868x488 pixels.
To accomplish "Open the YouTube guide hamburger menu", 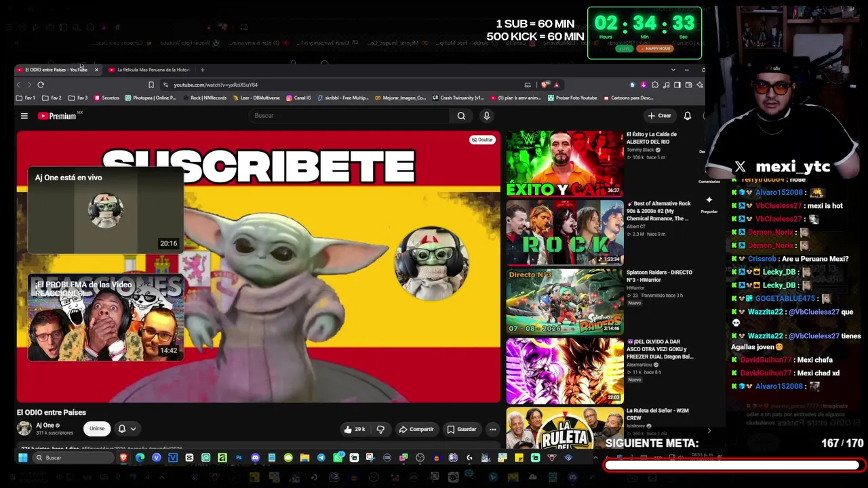I will 24,116.
